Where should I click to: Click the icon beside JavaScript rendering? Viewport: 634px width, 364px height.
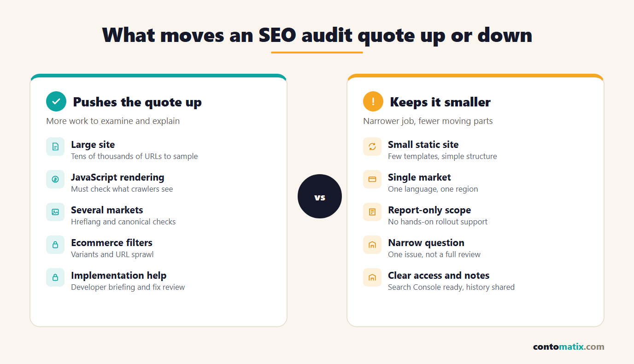pyautogui.click(x=55, y=179)
